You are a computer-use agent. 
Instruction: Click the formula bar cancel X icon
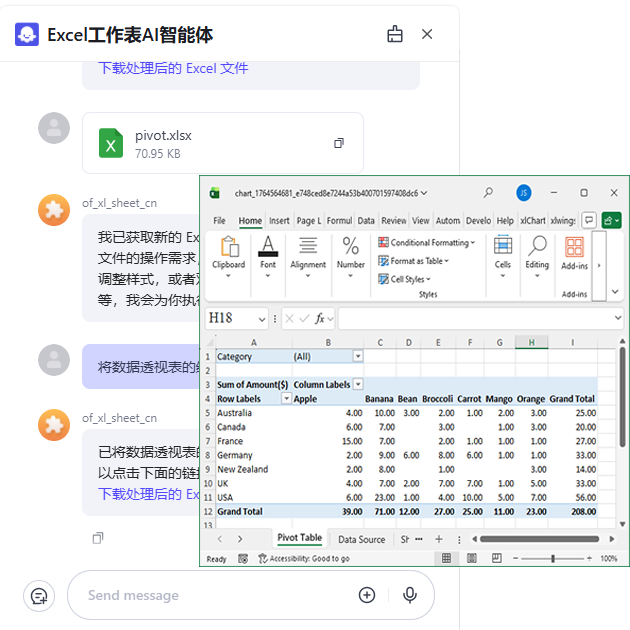pos(289,319)
